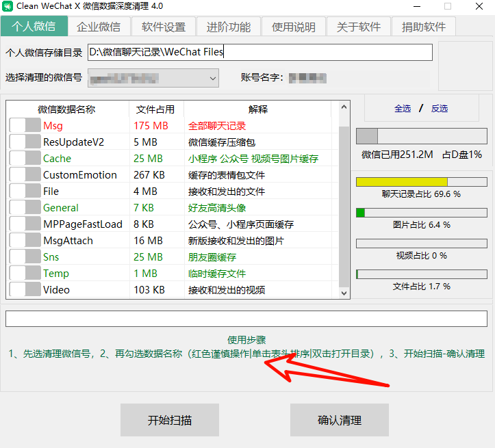Image resolution: width=495 pixels, height=448 pixels.
Task: Toggle the Temp row switch
Action: 25,273
